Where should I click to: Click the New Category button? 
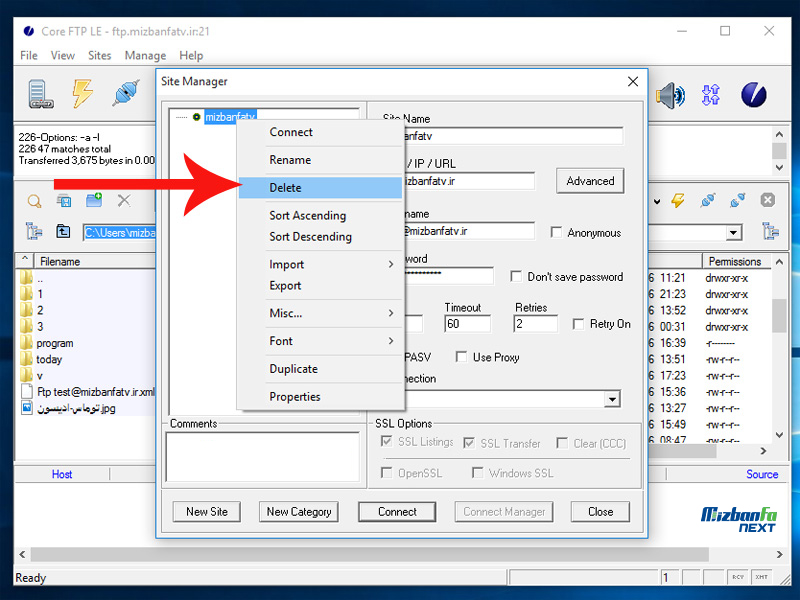click(x=299, y=512)
